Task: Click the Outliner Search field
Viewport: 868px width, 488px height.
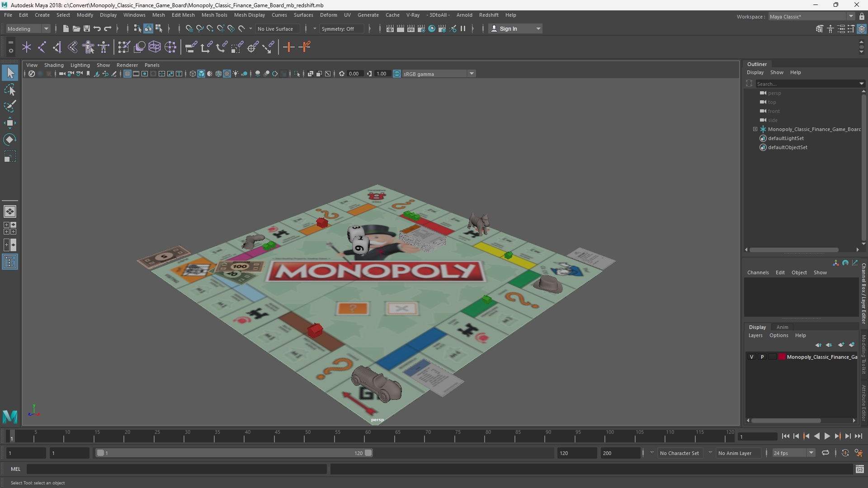Action: (807, 84)
